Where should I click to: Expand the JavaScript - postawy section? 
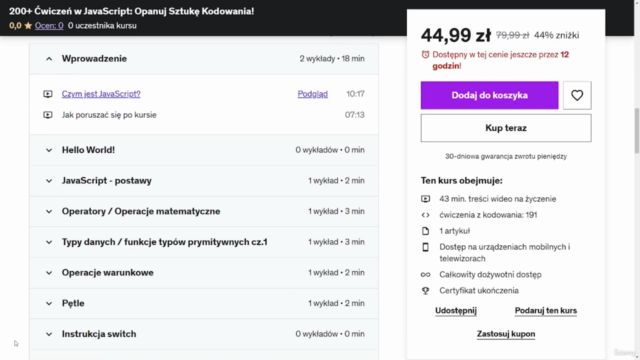(204, 180)
